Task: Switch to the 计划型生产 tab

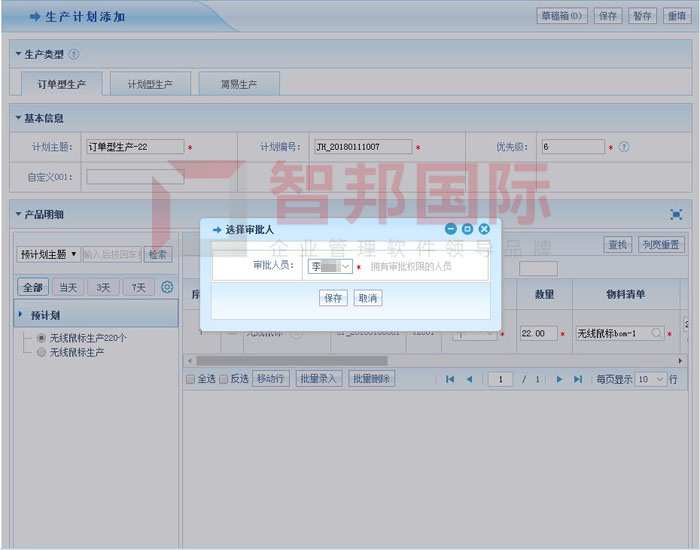Action: [x=149, y=84]
